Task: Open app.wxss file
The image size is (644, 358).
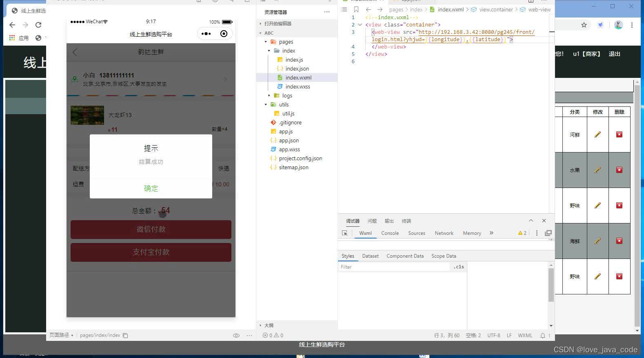Action: pos(289,149)
